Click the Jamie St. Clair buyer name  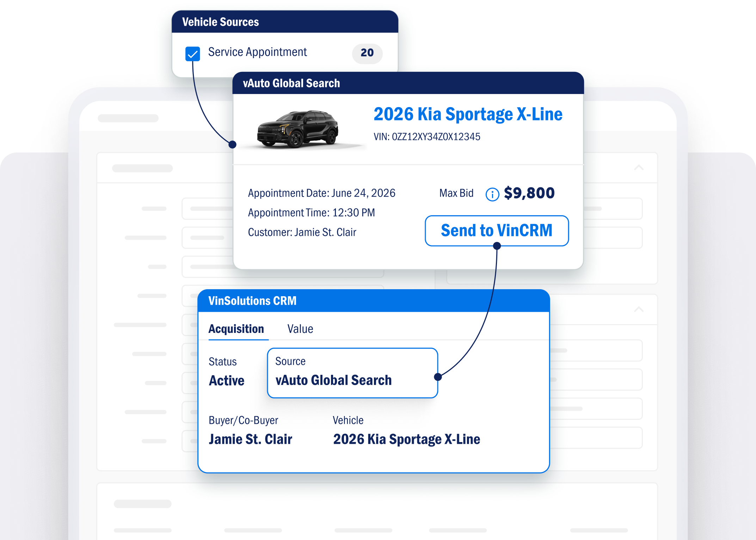tap(250, 439)
